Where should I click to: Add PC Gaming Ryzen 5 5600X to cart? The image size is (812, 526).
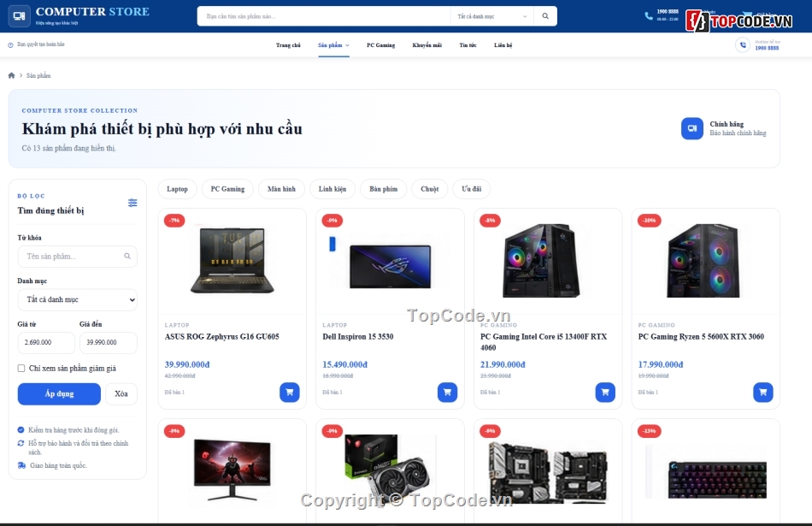coord(762,393)
